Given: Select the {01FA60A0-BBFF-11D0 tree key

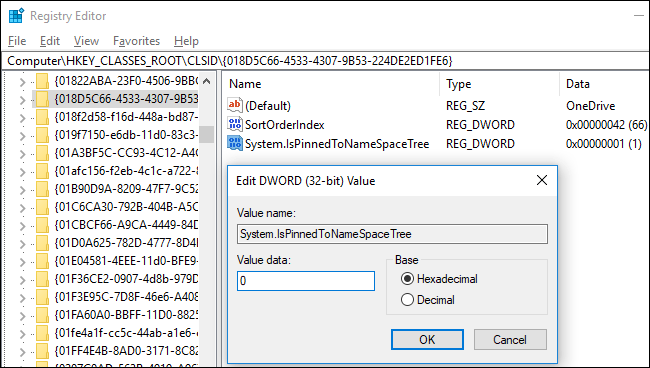Looking at the screenshot, I should (x=126, y=315).
